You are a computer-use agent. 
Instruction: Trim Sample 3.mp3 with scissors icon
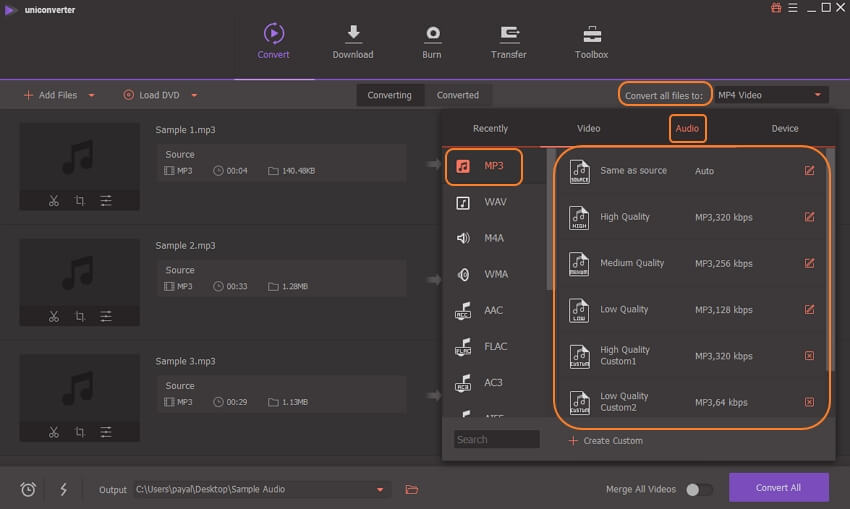coord(54,432)
